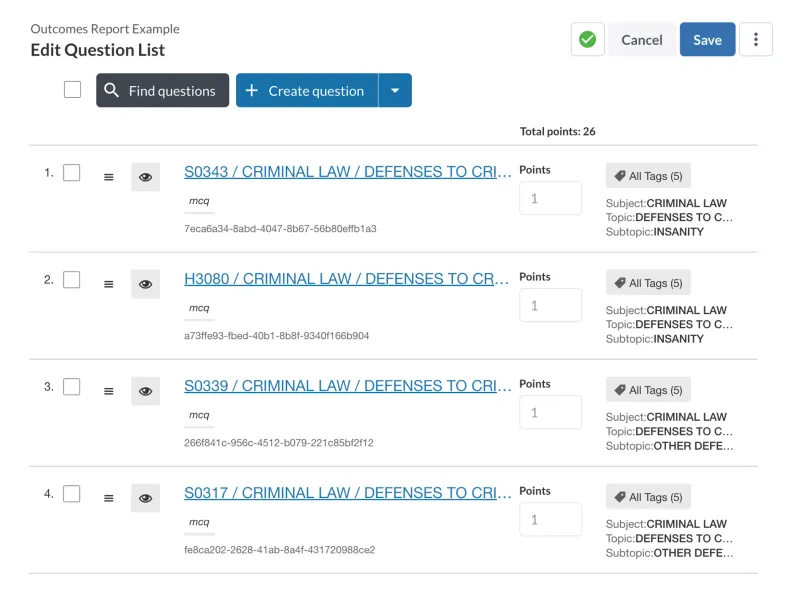Click the green checkmark status icon
This screenshot has width=800, height=596.
(587, 39)
